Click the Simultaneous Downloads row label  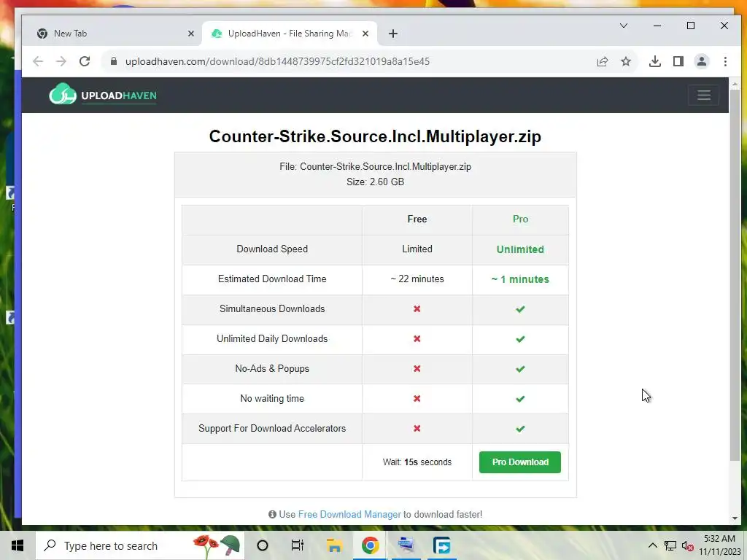(272, 308)
